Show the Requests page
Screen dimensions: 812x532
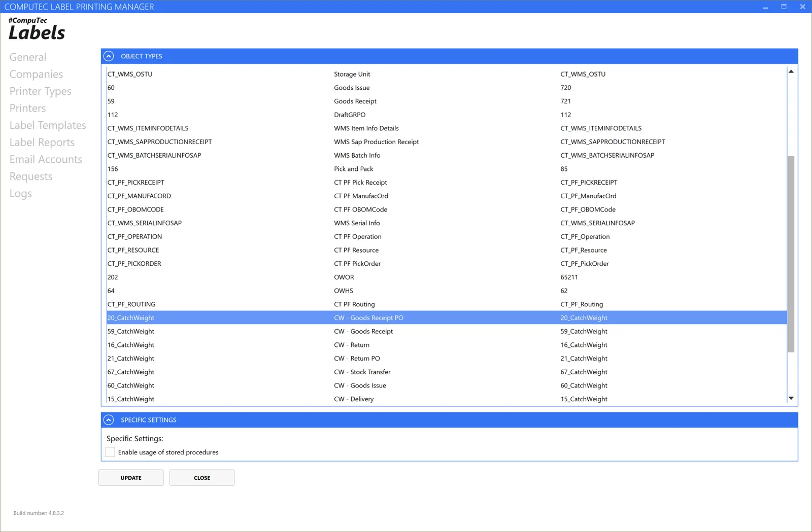coord(31,176)
